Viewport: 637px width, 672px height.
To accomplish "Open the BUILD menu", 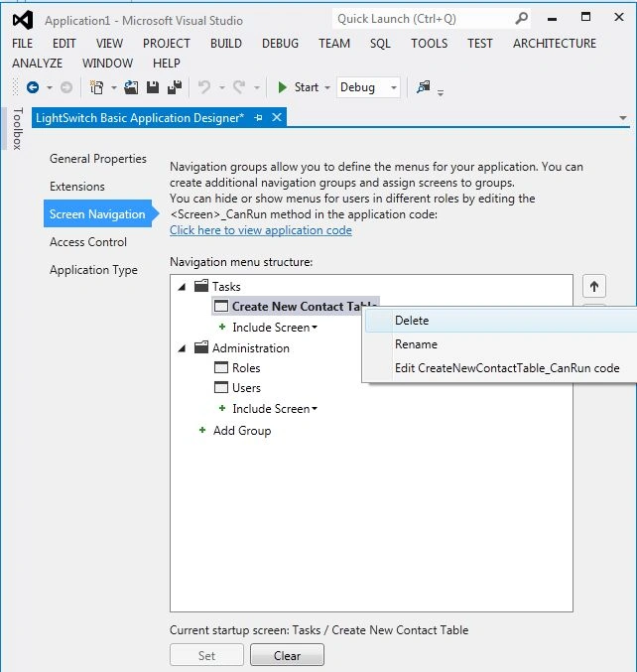I will tap(226, 44).
